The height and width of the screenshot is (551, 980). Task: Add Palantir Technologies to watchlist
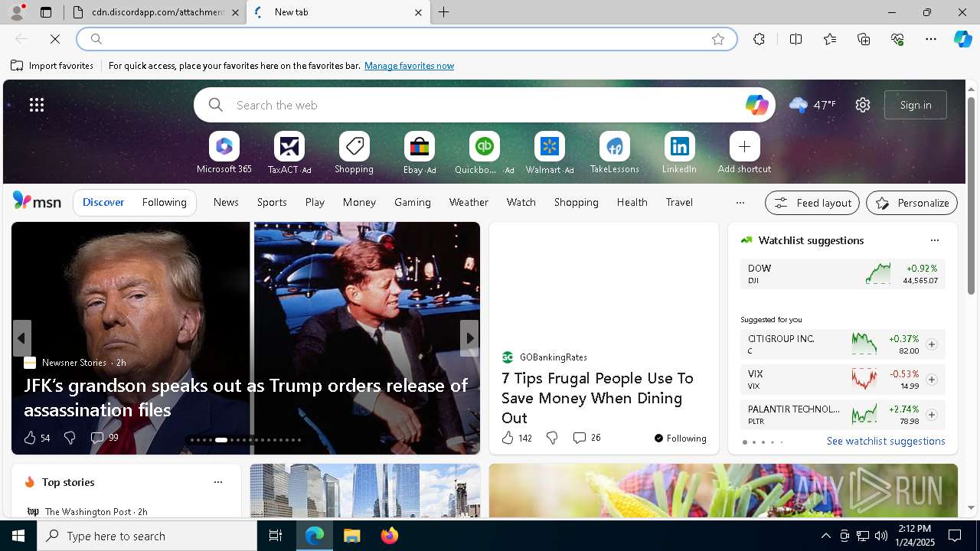coord(931,415)
